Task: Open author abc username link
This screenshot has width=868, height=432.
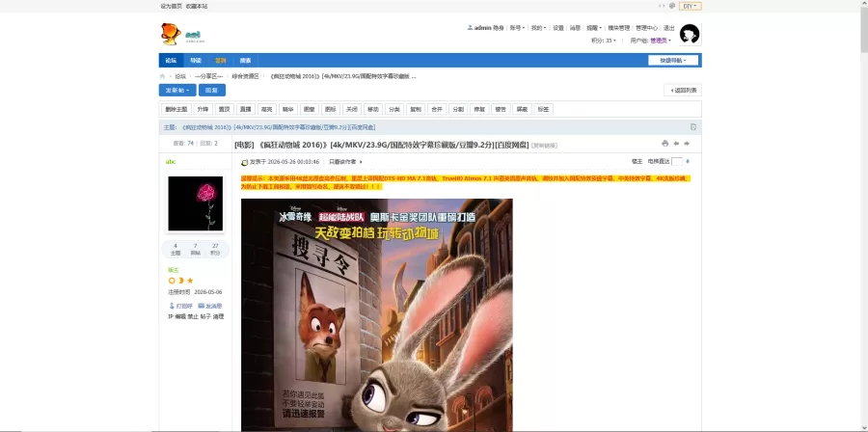Action: coord(171,161)
